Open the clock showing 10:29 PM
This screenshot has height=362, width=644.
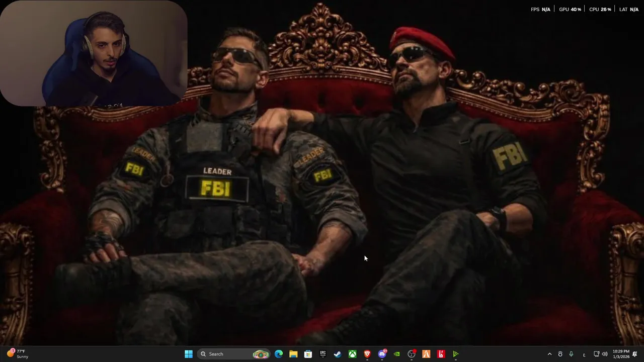coord(621,354)
